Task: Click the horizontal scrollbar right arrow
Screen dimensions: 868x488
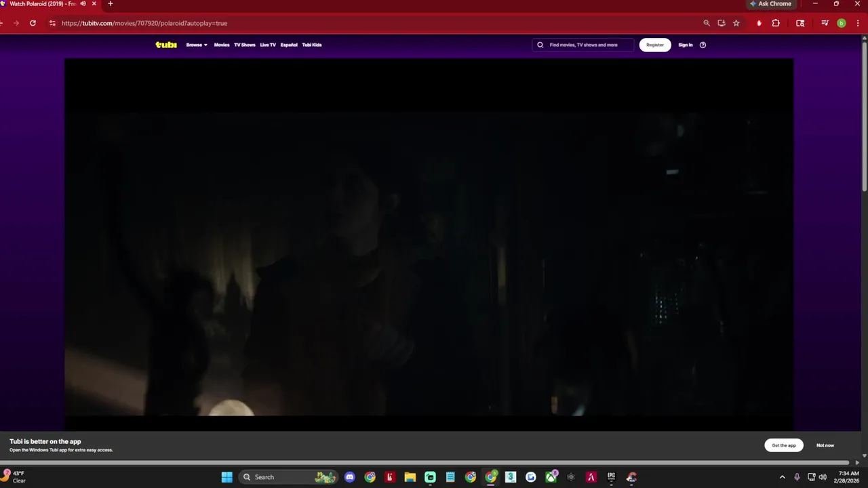Action: pyautogui.click(x=857, y=463)
